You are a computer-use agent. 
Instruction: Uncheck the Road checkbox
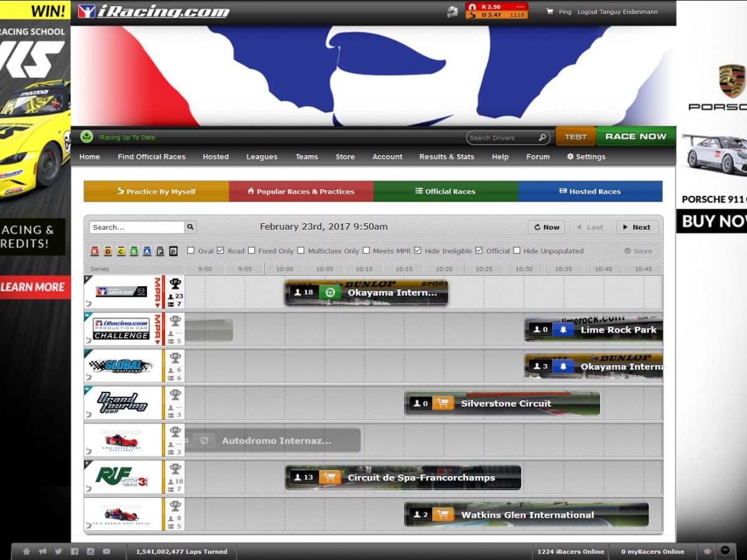(x=220, y=251)
